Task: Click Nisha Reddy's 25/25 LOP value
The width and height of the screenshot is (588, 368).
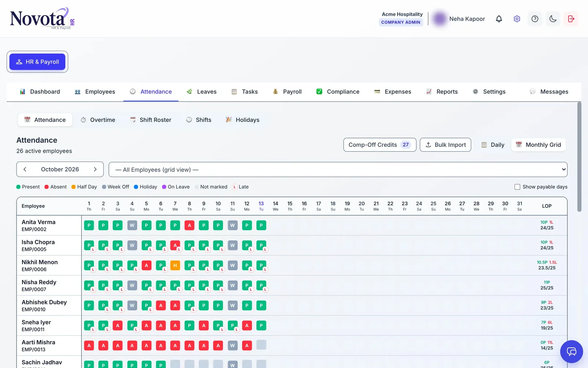Action: pos(547,288)
